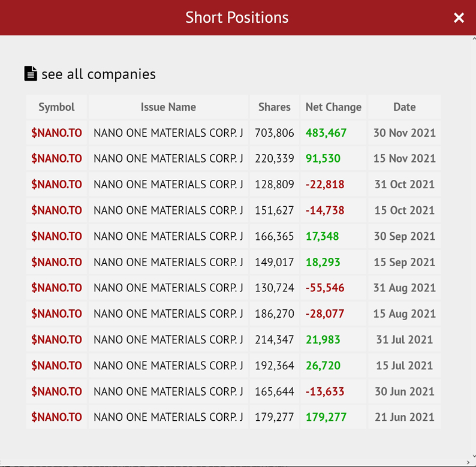
Task: Select date cell 31 Oct 2021
Action: point(404,184)
